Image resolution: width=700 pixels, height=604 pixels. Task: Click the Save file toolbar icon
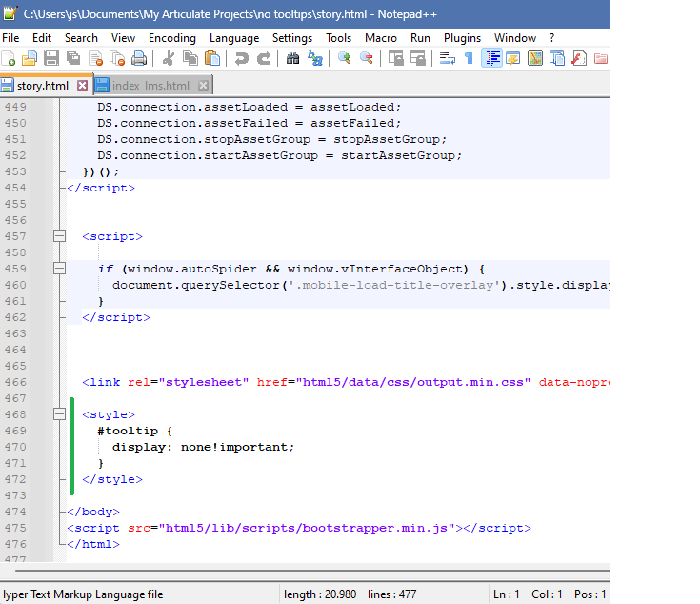point(51,59)
